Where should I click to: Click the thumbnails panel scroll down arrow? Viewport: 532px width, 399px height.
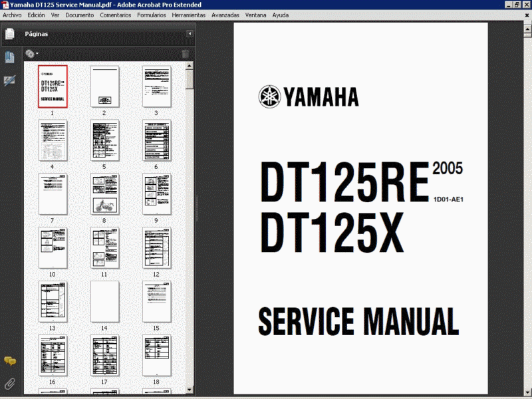point(190,390)
